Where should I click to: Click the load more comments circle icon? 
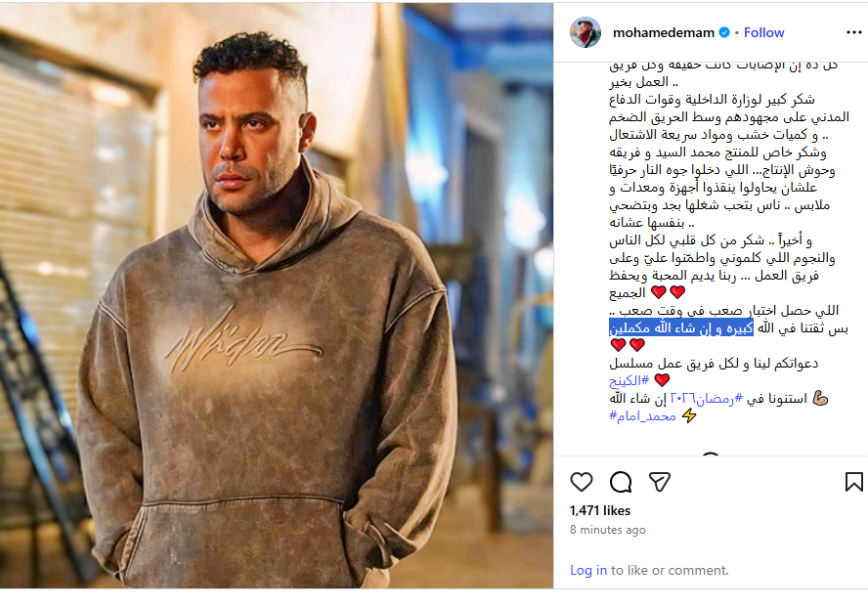coord(711,455)
